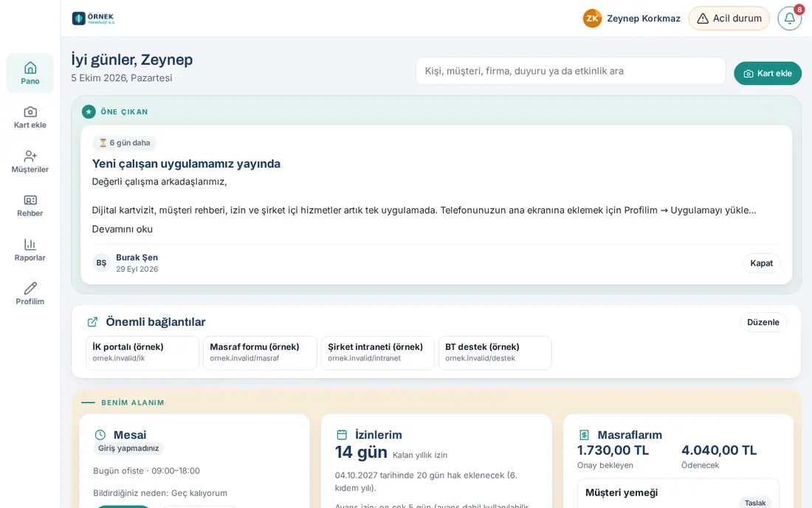Click the 1.730,00 TL pending approval amount

(613, 450)
